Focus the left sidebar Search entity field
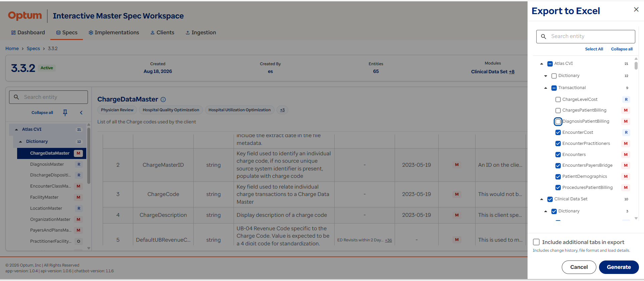The height and width of the screenshot is (281, 644). [48, 97]
